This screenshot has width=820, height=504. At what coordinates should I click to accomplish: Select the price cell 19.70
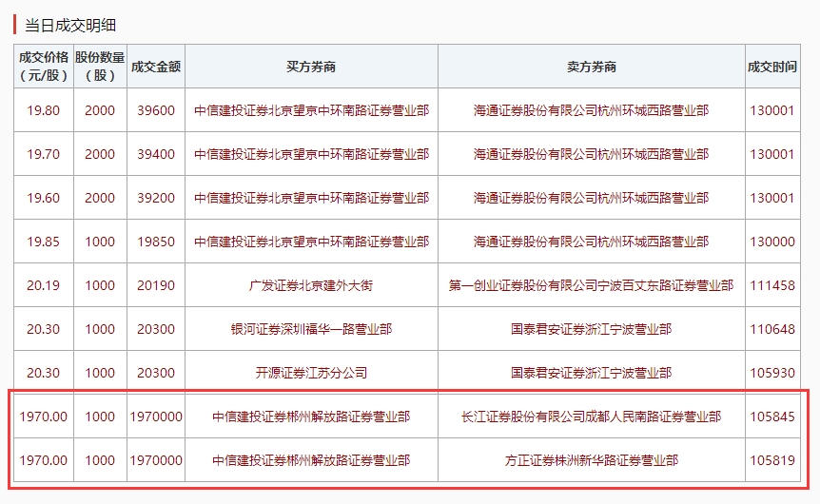coord(44,154)
